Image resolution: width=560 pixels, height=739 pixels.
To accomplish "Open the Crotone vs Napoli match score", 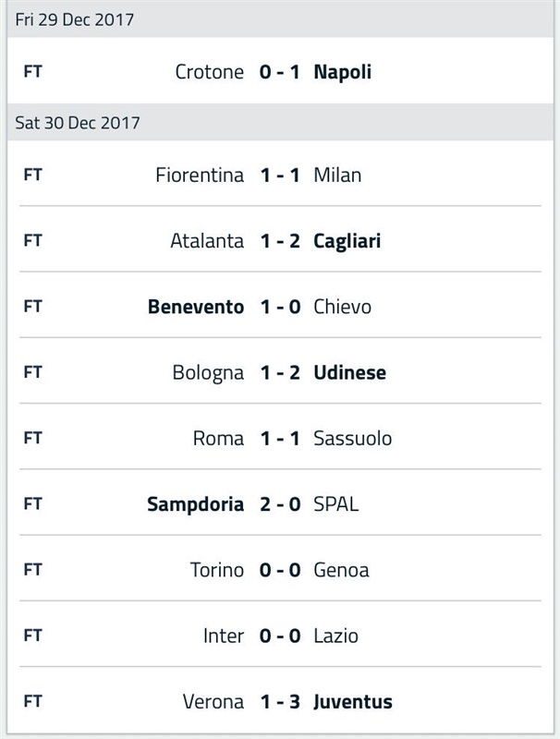I will pos(279,72).
